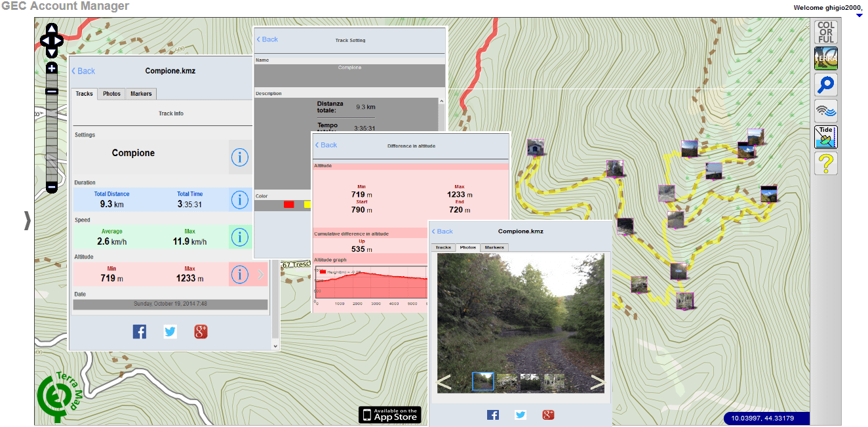Share track on Google+ in Track Info panel
Image resolution: width=868 pixels, height=427 pixels.
pos(201,332)
